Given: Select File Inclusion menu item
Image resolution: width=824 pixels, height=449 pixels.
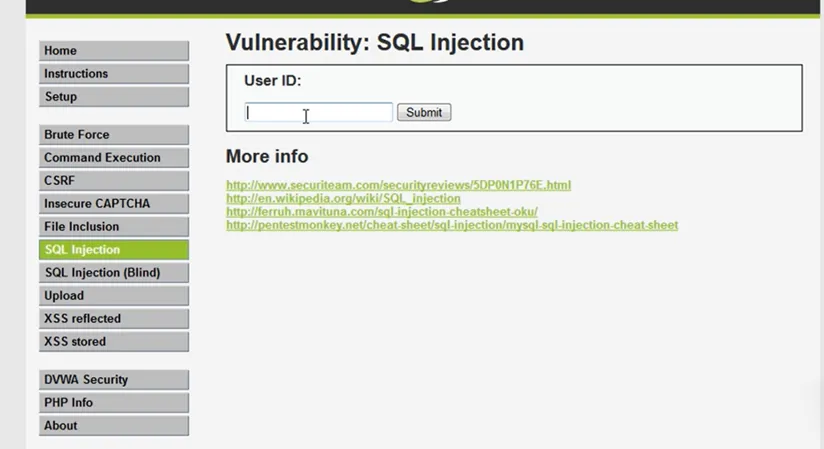Looking at the screenshot, I should point(113,227).
